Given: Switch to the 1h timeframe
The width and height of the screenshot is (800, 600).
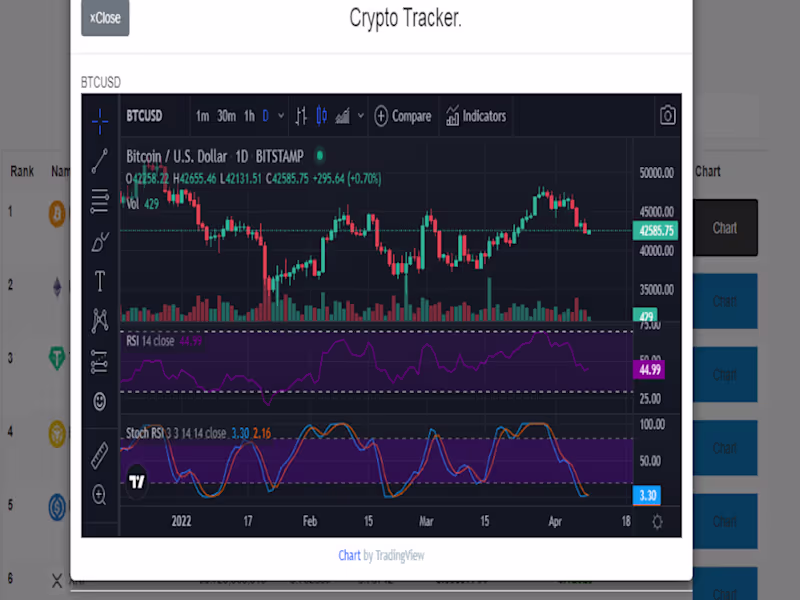Looking at the screenshot, I should pos(247,116).
